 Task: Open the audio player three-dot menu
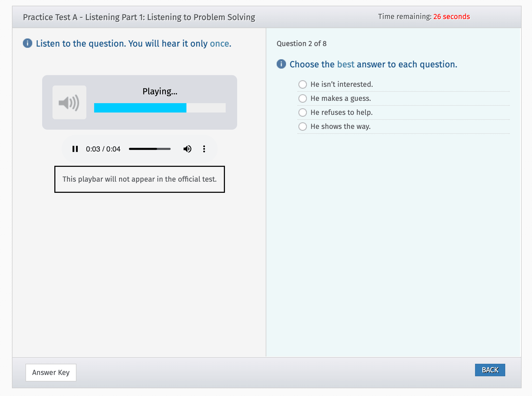click(204, 149)
